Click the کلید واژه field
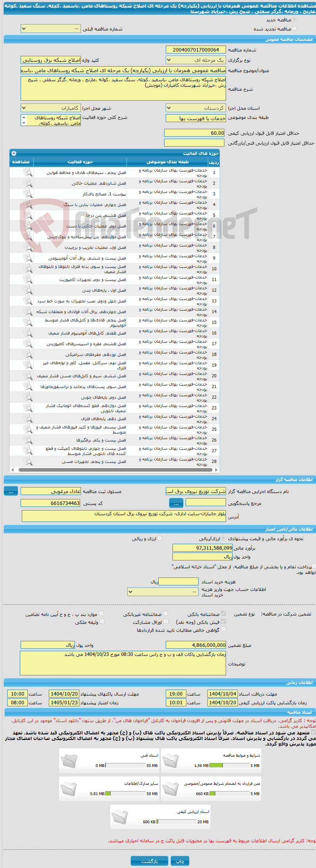The height and width of the screenshot is (868, 316). tap(51, 60)
